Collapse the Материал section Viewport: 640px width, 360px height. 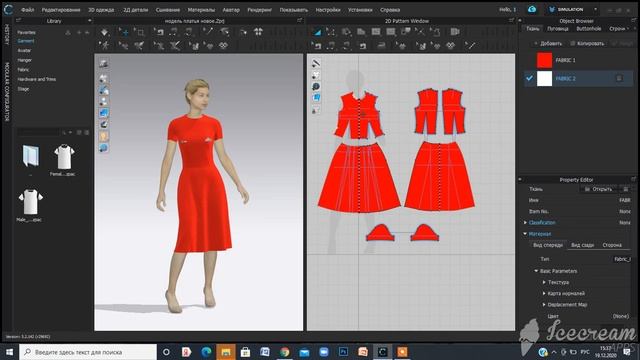tap(525, 234)
